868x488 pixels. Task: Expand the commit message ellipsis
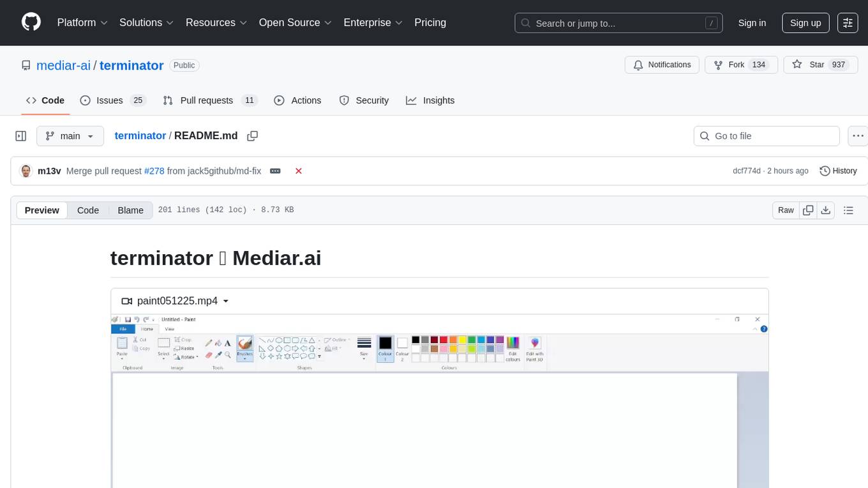pyautogui.click(x=275, y=171)
